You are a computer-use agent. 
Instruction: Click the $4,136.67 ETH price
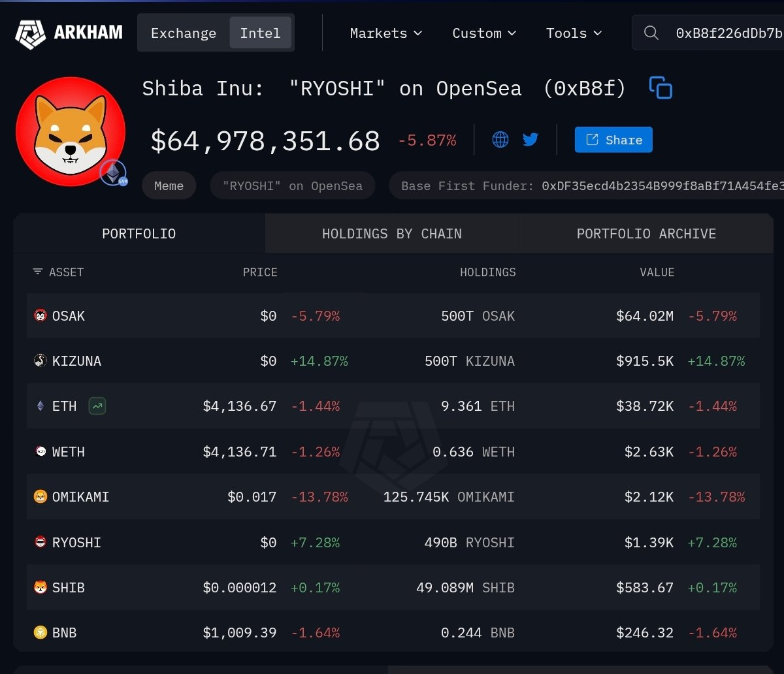tap(240, 406)
